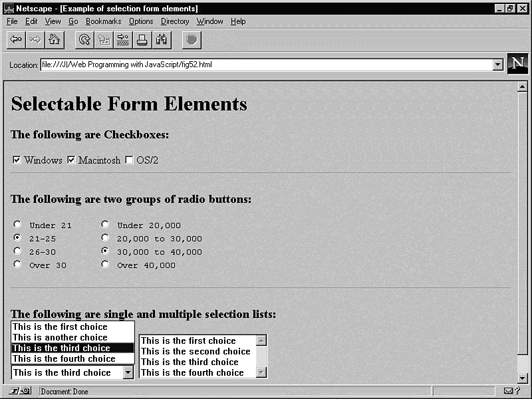Open the Location history dropdown arrow
This screenshot has width=532, height=399.
[497, 65]
